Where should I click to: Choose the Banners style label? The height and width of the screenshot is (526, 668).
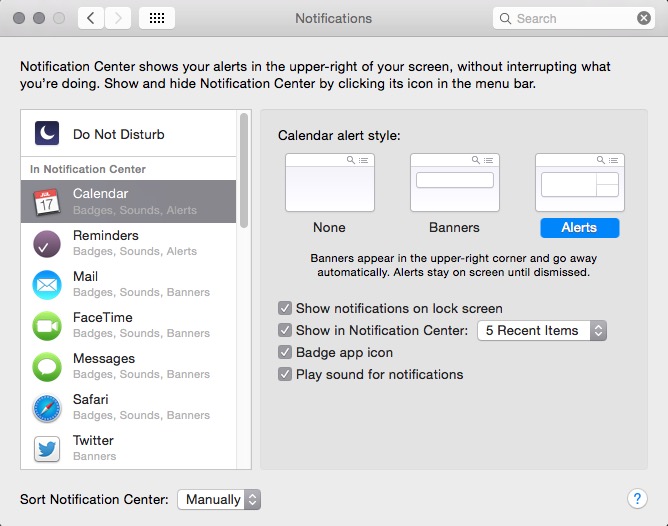click(x=454, y=227)
